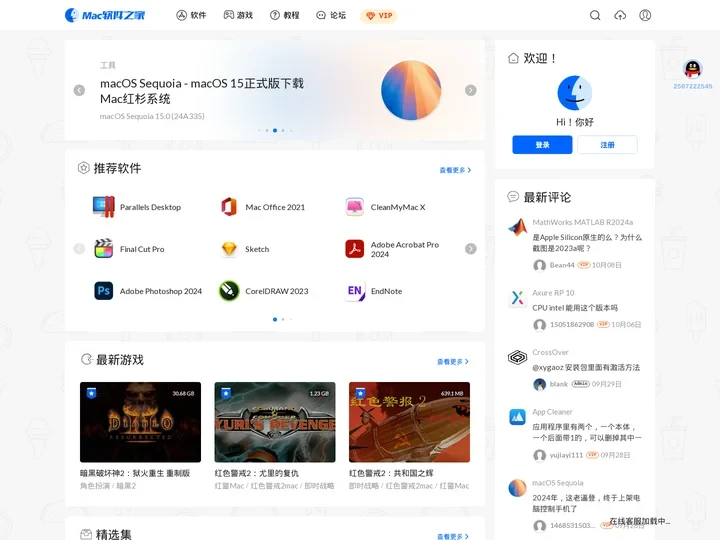The image size is (720, 540).
Task: Click the 注册 button
Action: pos(607,145)
